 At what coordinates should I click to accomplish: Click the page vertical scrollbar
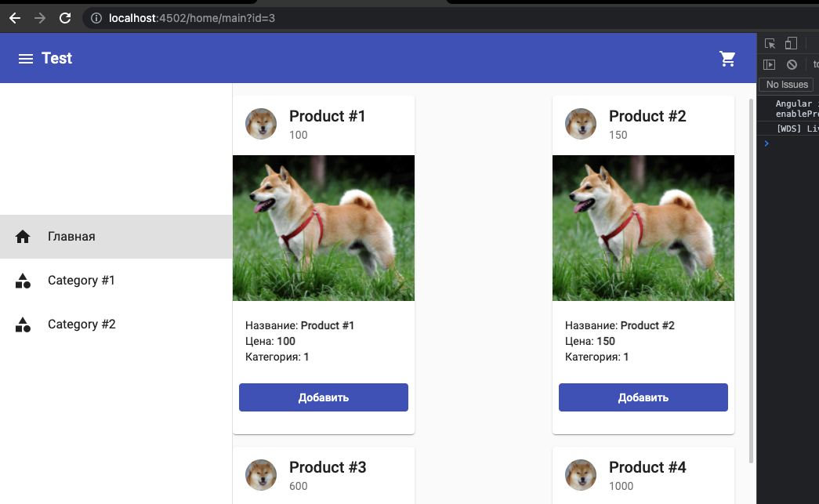[x=751, y=281]
